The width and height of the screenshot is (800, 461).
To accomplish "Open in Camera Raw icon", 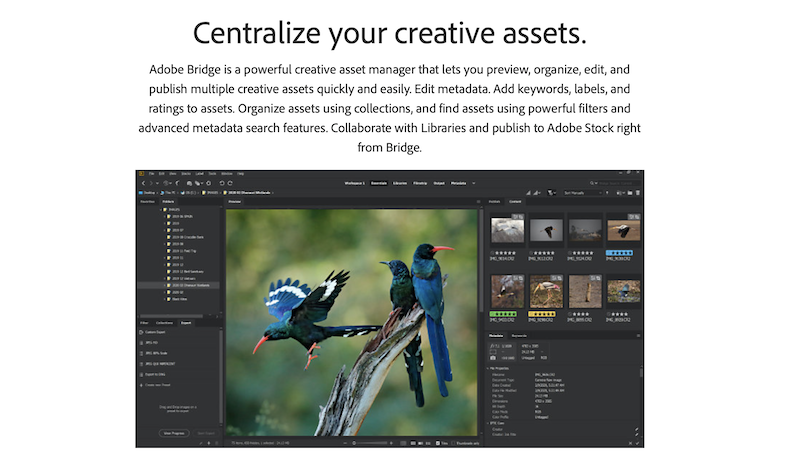I will [x=209, y=183].
